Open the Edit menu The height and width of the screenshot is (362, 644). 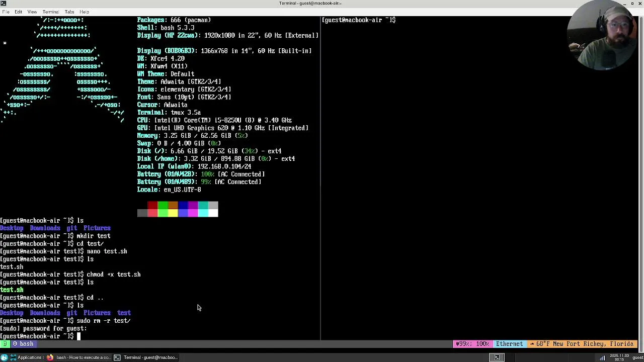tap(18, 12)
